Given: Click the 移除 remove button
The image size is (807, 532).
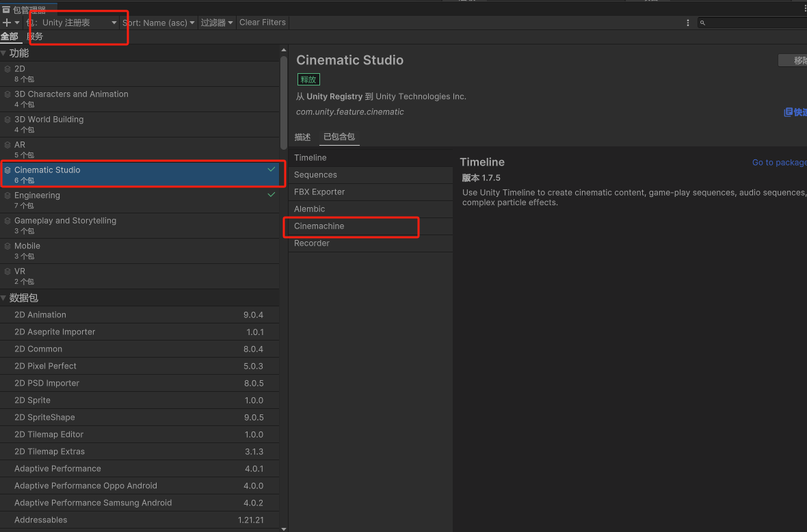Looking at the screenshot, I should [x=793, y=60].
